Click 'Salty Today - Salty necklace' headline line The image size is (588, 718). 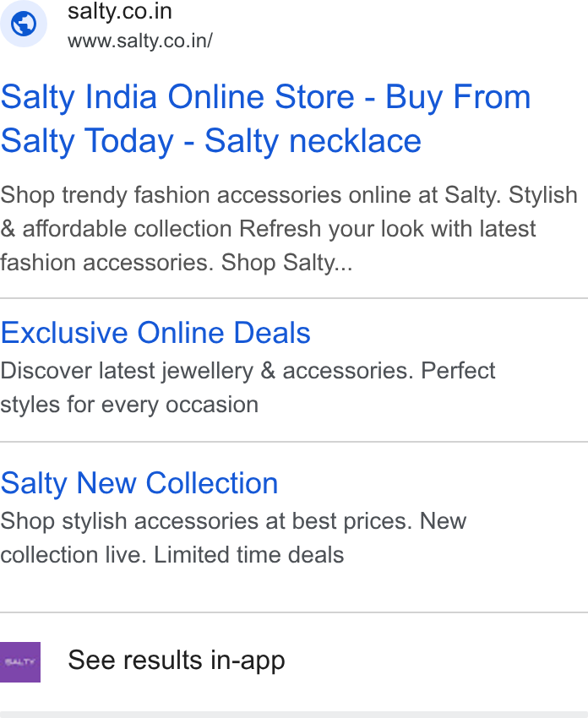tap(210, 141)
